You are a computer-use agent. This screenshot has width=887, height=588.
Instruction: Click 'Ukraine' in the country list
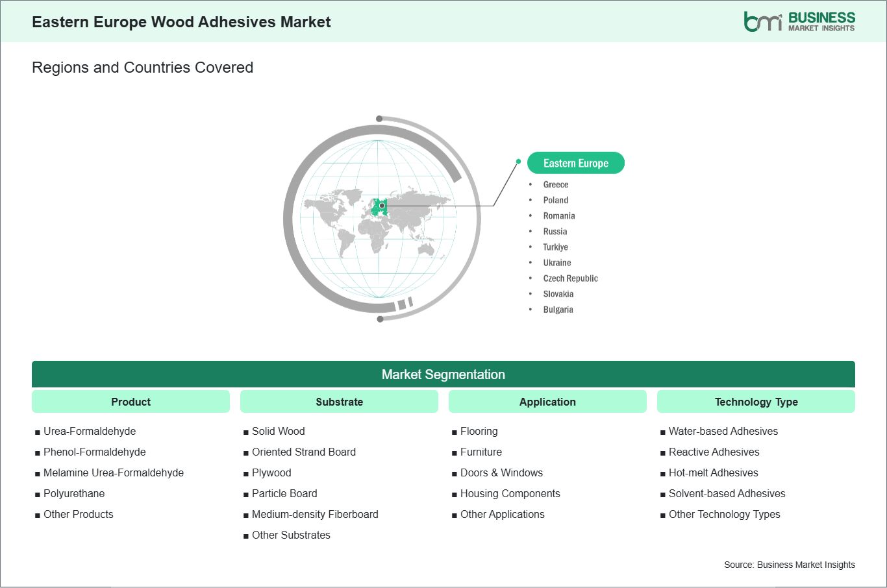557,263
